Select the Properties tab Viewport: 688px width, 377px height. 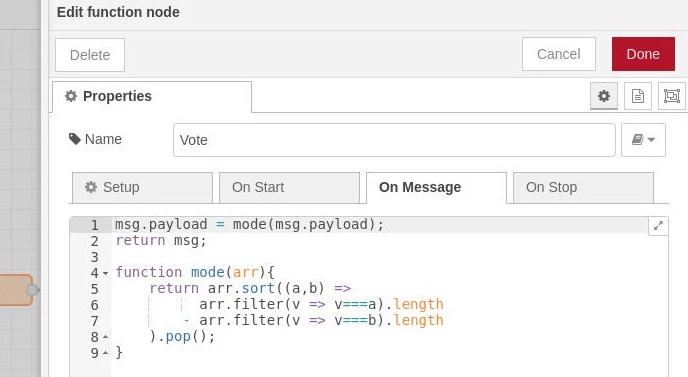[152, 96]
